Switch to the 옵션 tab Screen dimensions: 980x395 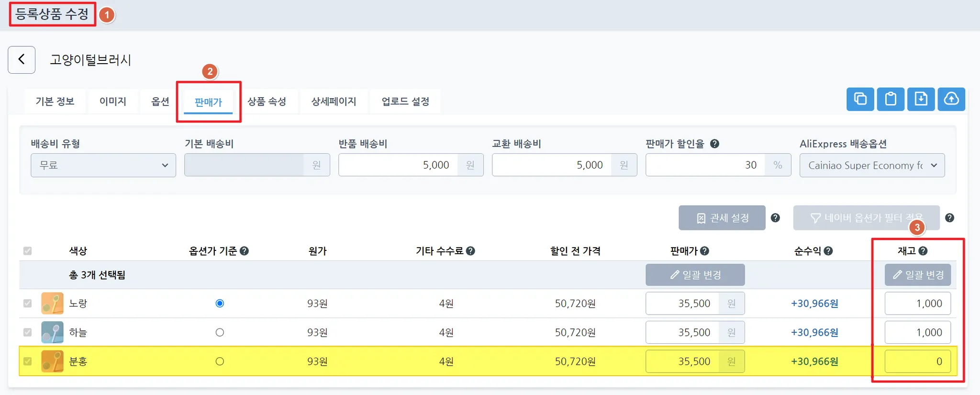tap(160, 102)
